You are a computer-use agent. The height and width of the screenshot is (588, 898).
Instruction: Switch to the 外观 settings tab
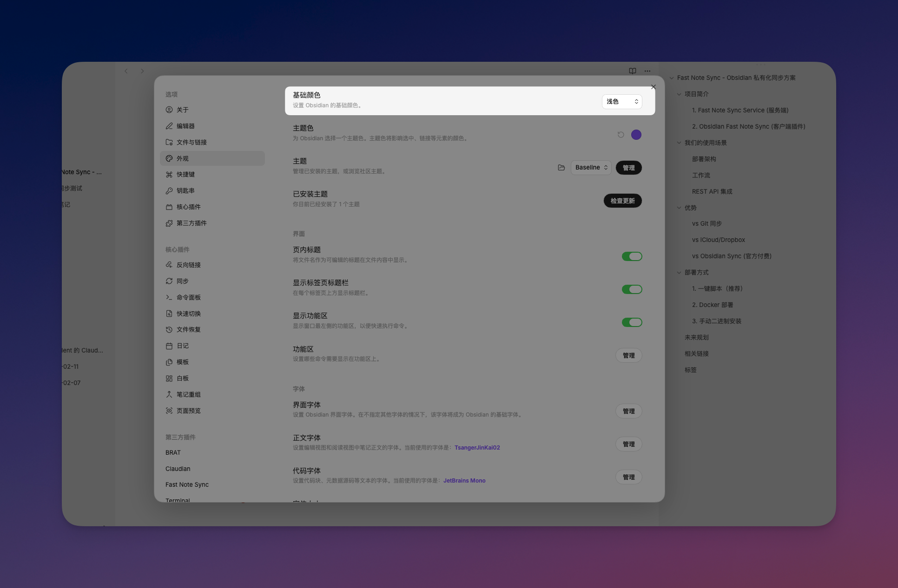[183, 158]
